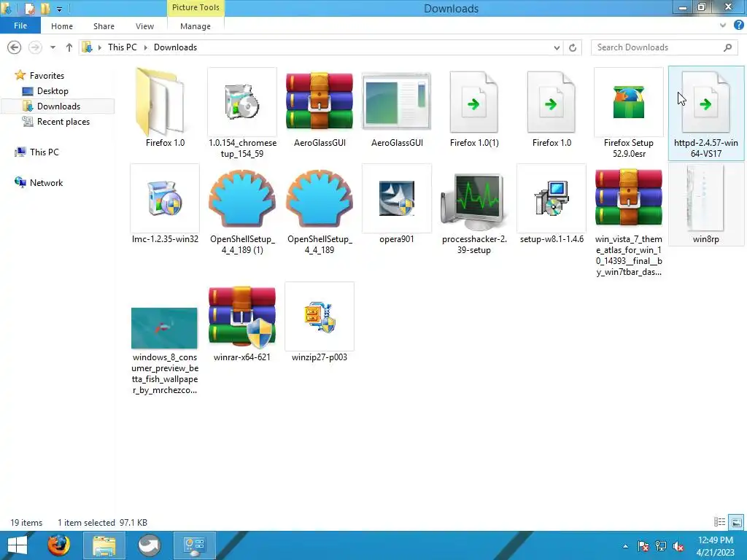Select the winrar-x64-621 installer icon
This screenshot has height=560, width=747.
[x=242, y=317]
